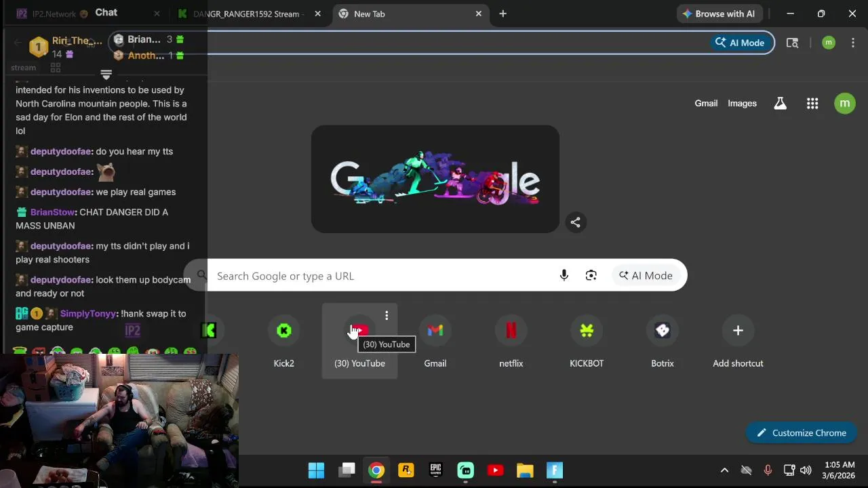Screen dimensions: 868x488
Task: Click the back arrow in chat overlay
Action: (x=18, y=43)
